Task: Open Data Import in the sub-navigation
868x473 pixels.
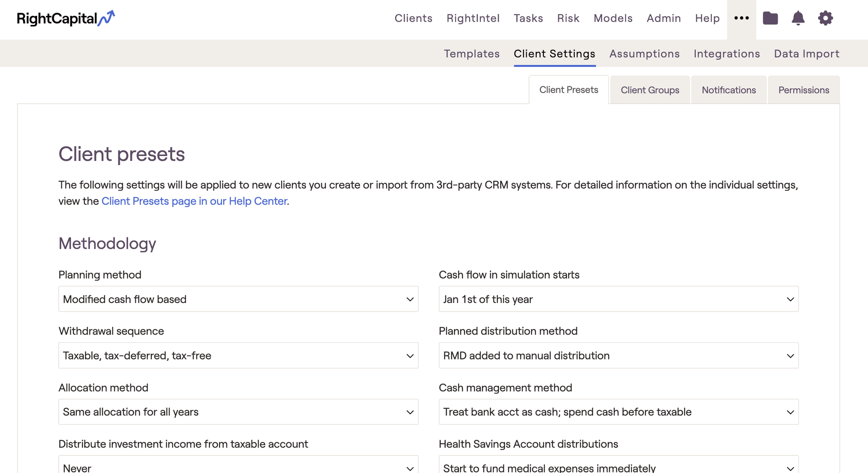Action: point(807,54)
